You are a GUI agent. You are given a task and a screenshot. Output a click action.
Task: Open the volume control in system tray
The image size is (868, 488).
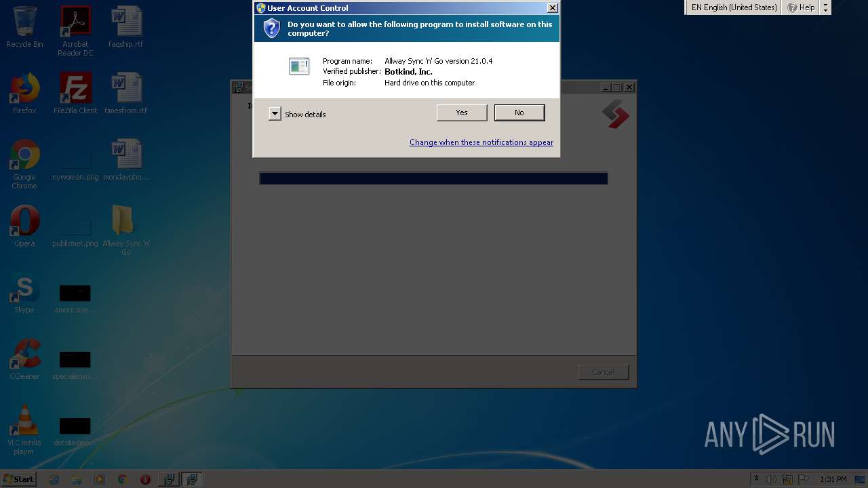click(x=771, y=479)
